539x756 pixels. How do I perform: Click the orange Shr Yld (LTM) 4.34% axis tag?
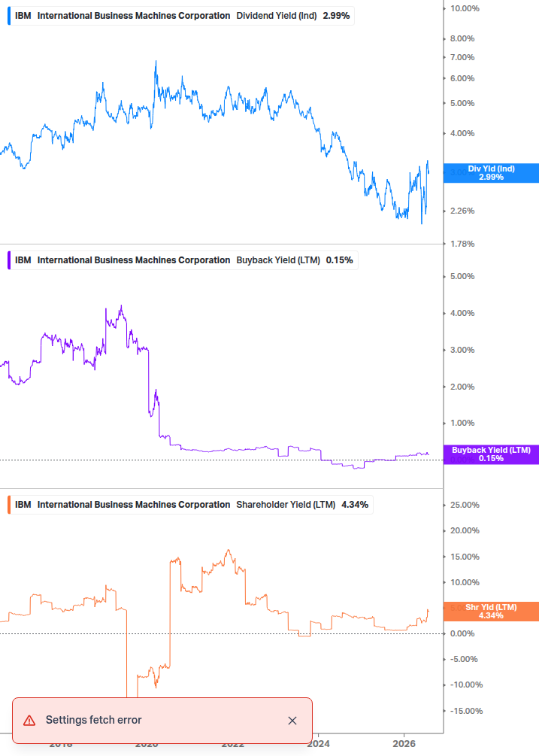tap(491, 612)
